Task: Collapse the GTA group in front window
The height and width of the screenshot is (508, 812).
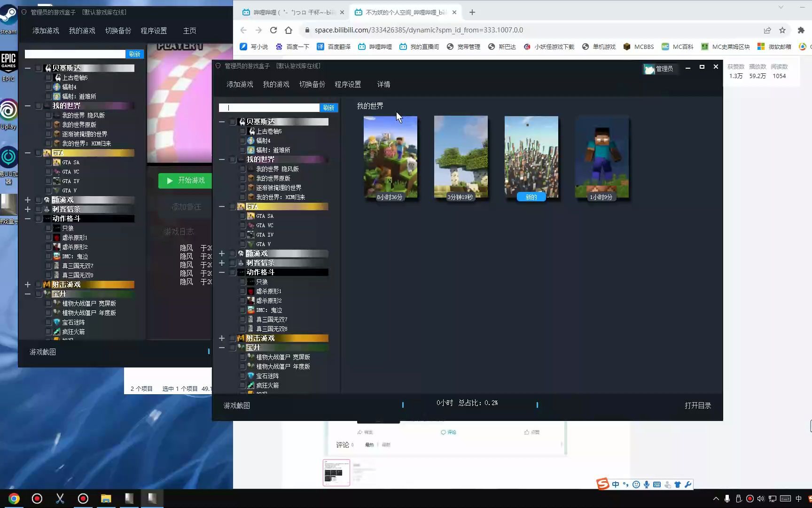Action: (x=222, y=206)
